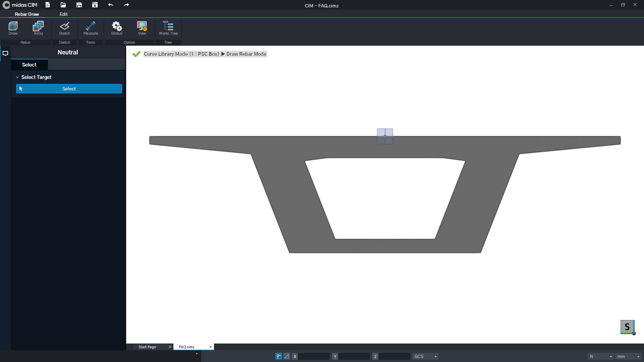Click the close-file icon beside Save
Screen dimensions: 644x362
pyautogui.click(x=95, y=5)
